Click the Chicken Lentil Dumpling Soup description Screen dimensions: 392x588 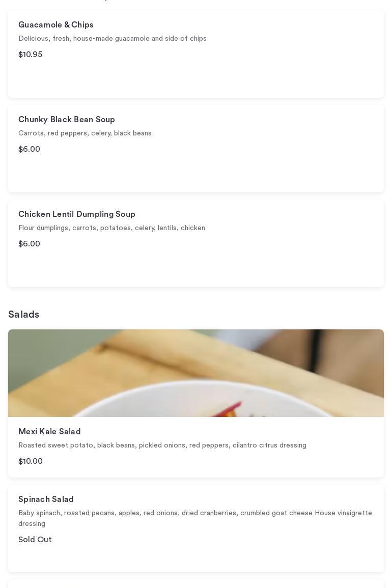(112, 228)
